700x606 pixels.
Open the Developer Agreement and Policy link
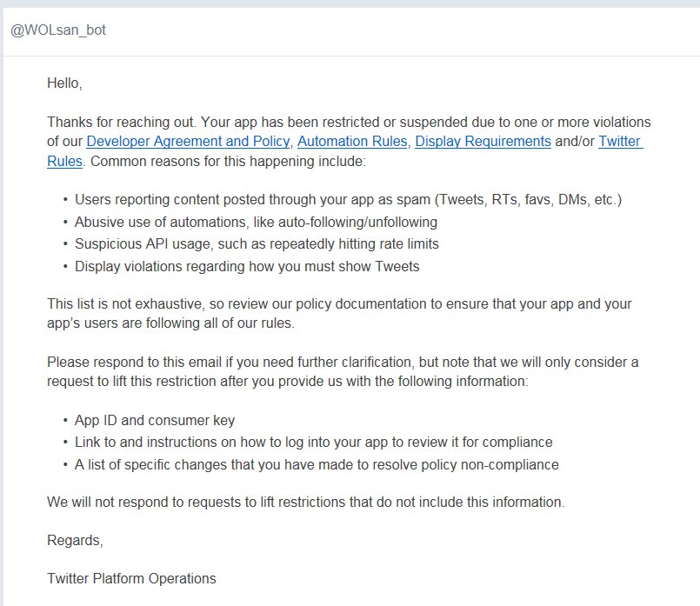(x=188, y=141)
